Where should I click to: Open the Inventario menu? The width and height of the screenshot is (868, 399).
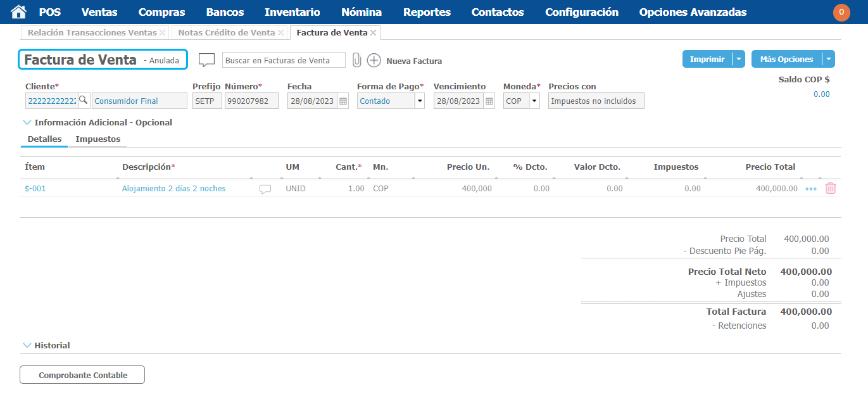pyautogui.click(x=292, y=12)
